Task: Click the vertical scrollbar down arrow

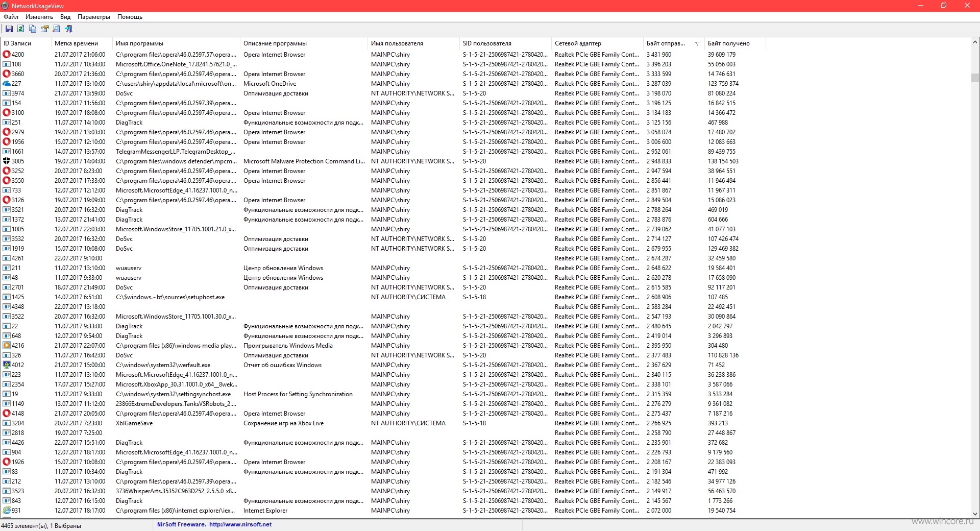Action: [x=975, y=514]
